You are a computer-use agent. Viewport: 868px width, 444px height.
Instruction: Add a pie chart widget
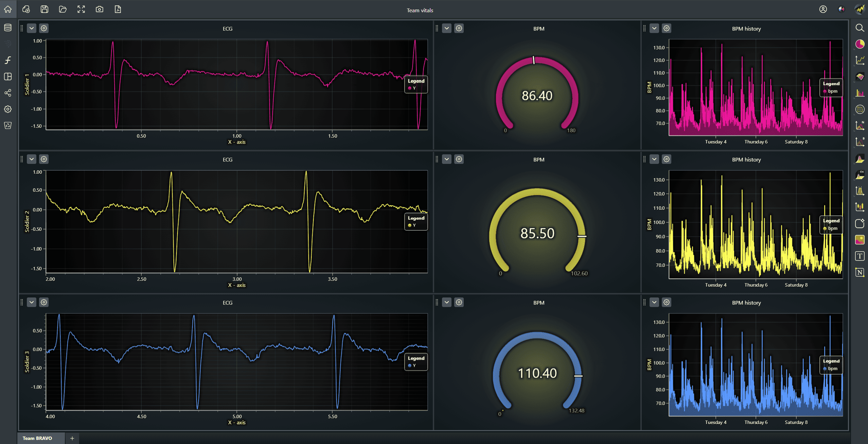click(x=860, y=44)
